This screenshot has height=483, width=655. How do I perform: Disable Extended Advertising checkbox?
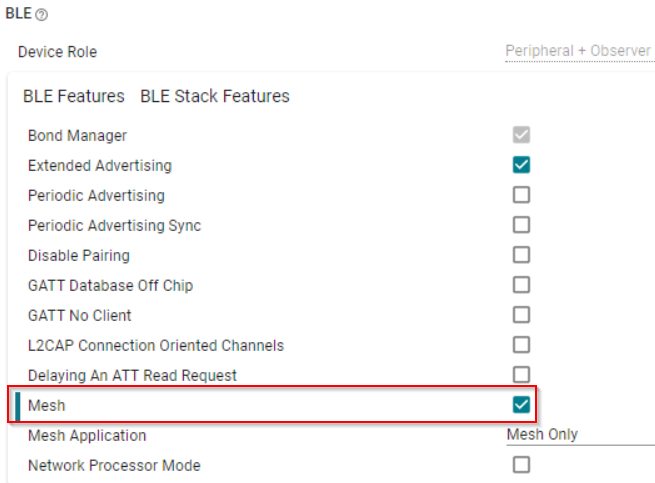click(x=521, y=165)
